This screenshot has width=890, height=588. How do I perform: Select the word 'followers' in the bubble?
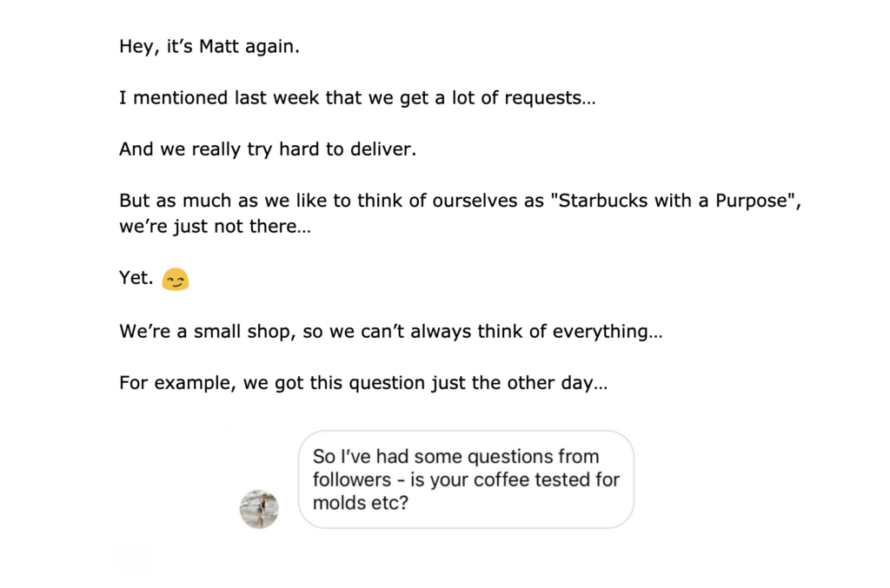352,479
